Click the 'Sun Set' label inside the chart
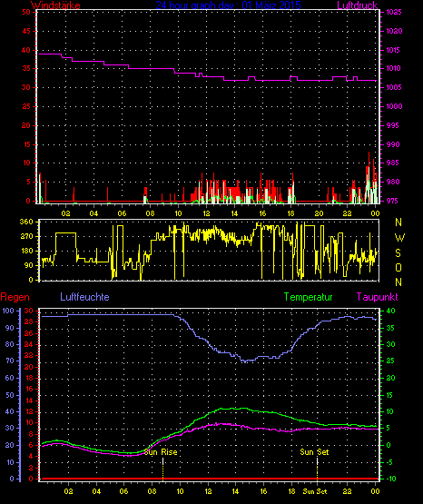 pyautogui.click(x=314, y=452)
